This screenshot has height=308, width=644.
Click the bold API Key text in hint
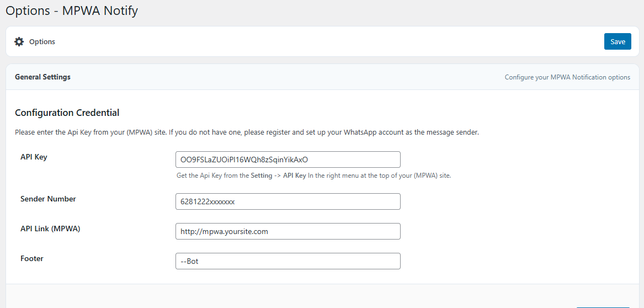(294, 176)
